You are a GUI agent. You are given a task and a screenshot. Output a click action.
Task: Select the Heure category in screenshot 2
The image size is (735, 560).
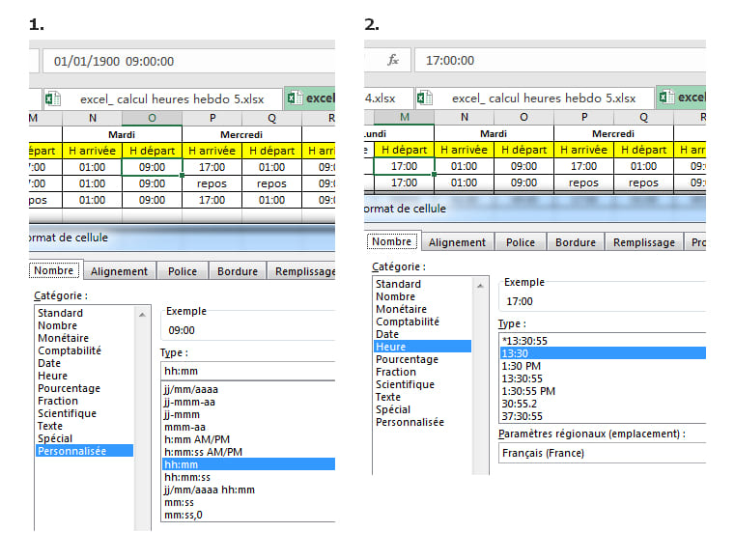coord(391,347)
